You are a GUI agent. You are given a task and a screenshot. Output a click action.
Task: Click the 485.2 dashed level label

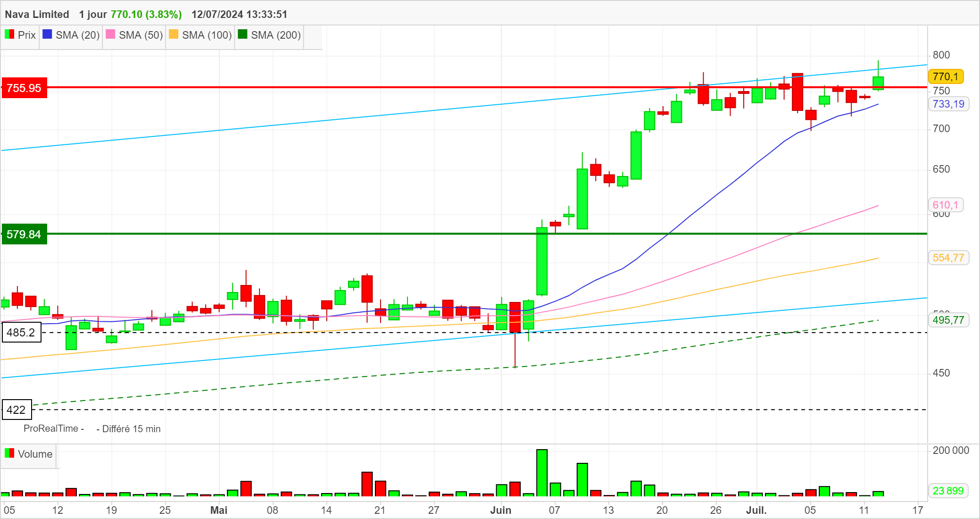coord(22,332)
